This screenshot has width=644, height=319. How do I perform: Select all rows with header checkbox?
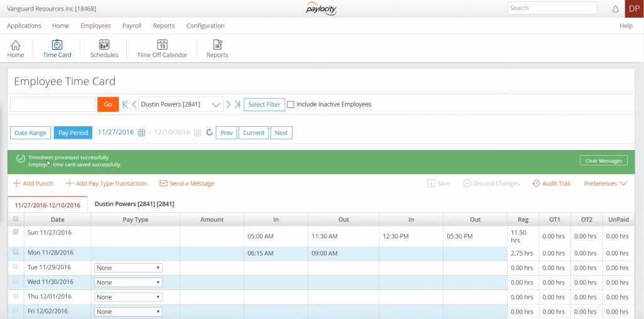[x=16, y=219]
